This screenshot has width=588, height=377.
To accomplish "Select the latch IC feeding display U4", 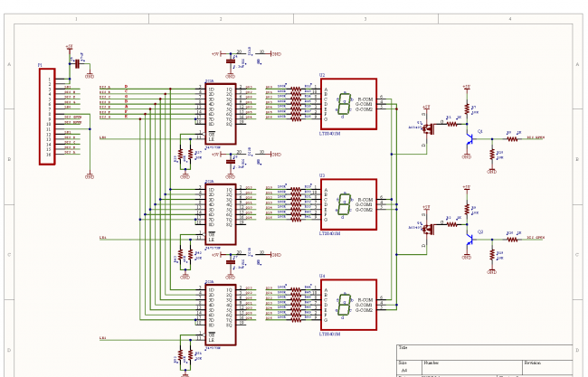I will (221, 315).
